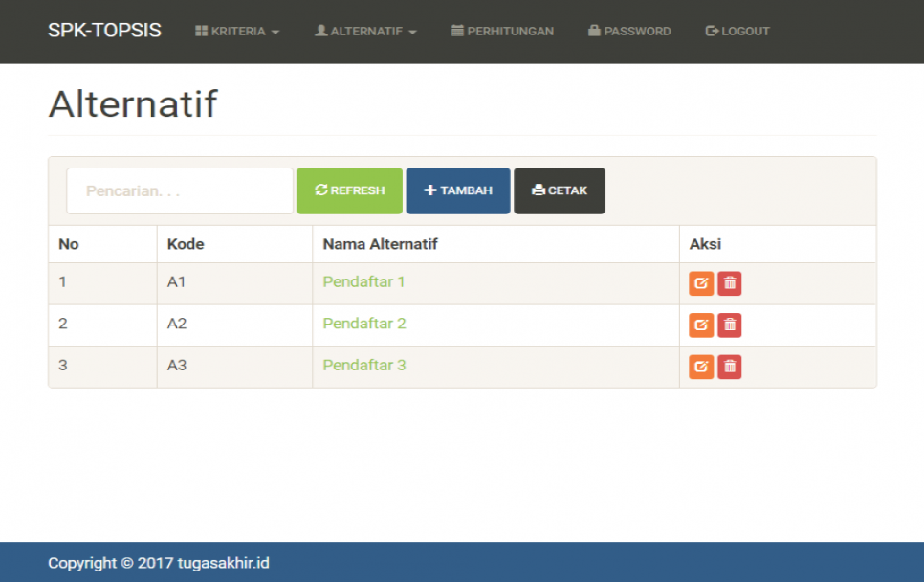924x582 pixels.
Task: Click the edit icon for Pendaftar 2
Action: 701,325
